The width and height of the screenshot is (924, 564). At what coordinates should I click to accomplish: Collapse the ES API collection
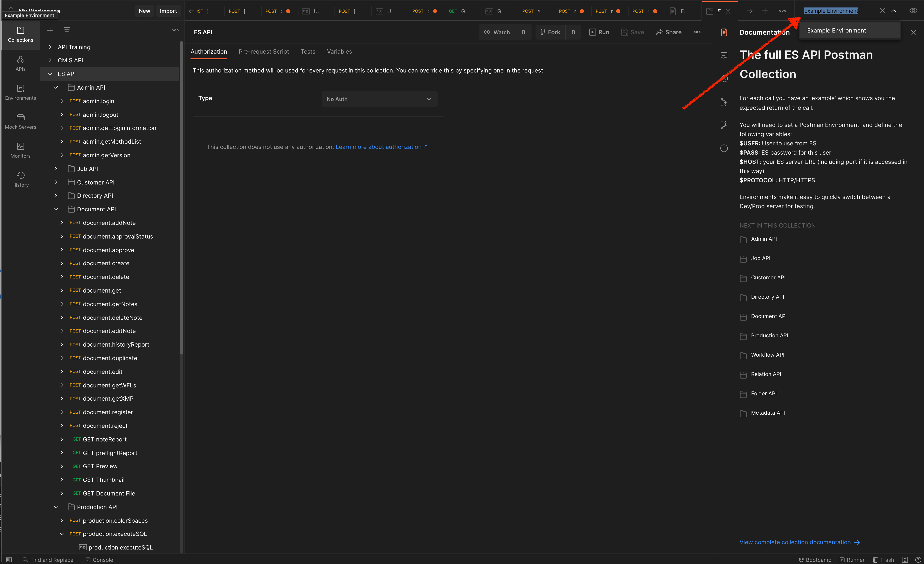point(50,74)
